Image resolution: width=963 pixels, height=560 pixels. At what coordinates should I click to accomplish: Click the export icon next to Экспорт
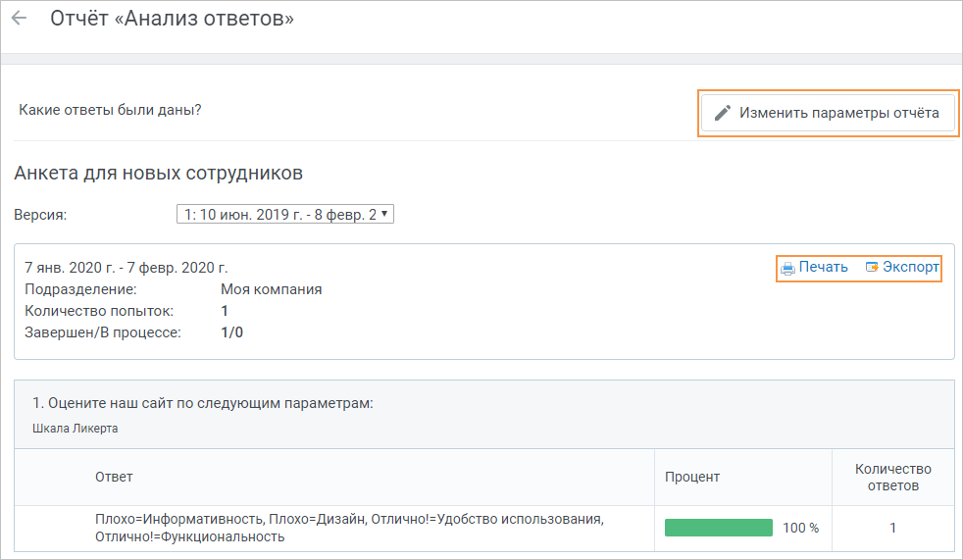pos(872,267)
